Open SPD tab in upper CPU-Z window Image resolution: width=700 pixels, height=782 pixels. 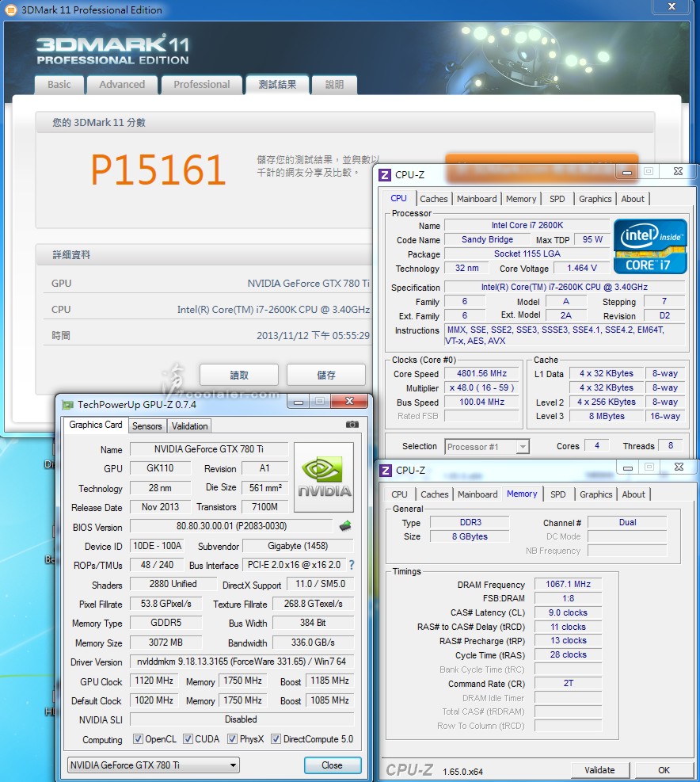[x=557, y=199]
